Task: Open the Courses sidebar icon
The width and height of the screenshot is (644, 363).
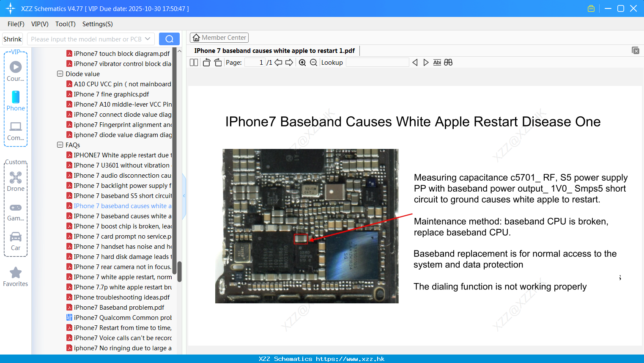Action: 16,71
